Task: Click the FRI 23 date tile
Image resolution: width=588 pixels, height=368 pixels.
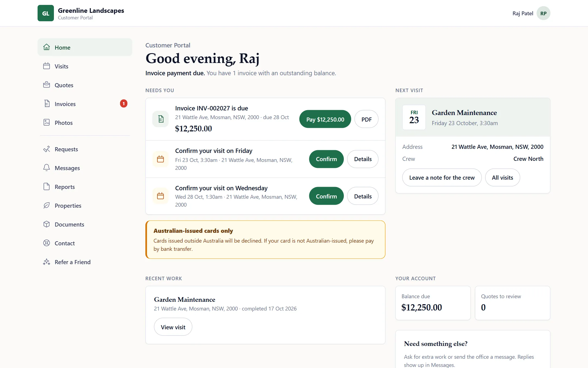Action: pyautogui.click(x=414, y=117)
